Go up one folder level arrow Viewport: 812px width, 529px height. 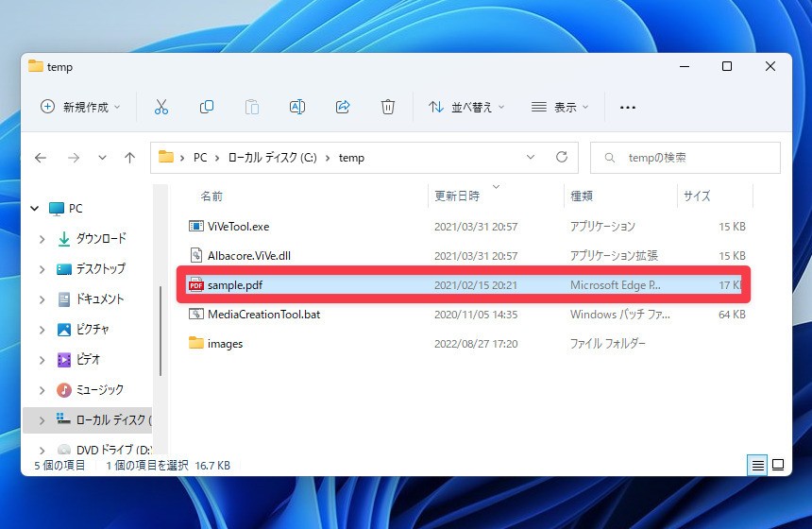pos(129,158)
